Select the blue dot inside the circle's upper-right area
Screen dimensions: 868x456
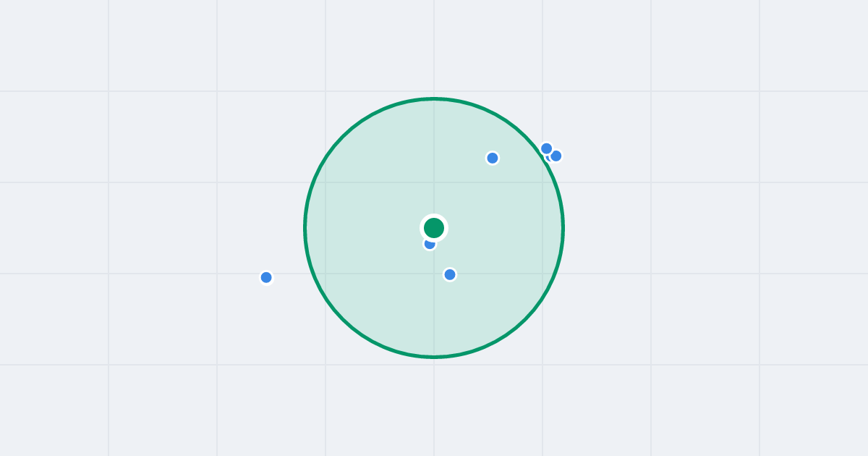(x=493, y=158)
